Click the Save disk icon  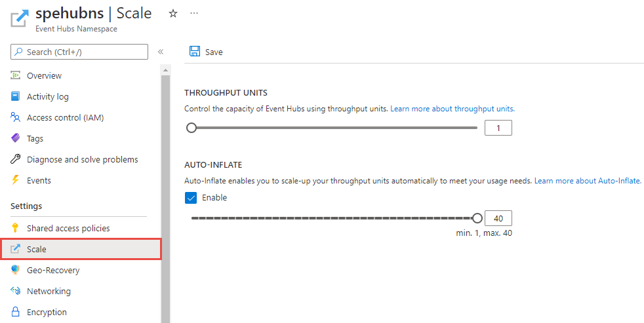195,52
